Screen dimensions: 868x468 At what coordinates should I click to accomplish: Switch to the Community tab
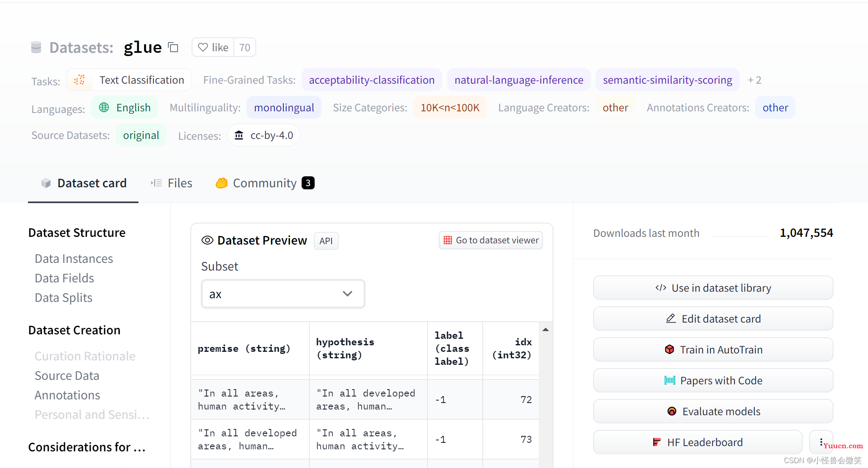(x=264, y=183)
